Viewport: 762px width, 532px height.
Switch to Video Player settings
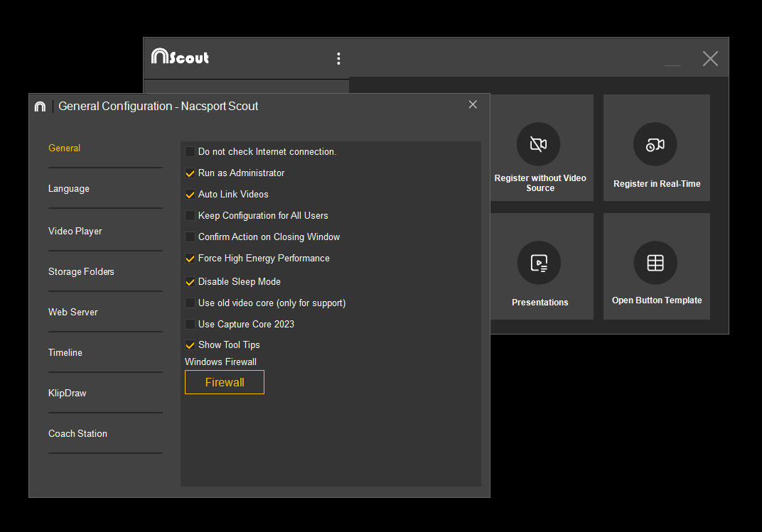coord(75,231)
